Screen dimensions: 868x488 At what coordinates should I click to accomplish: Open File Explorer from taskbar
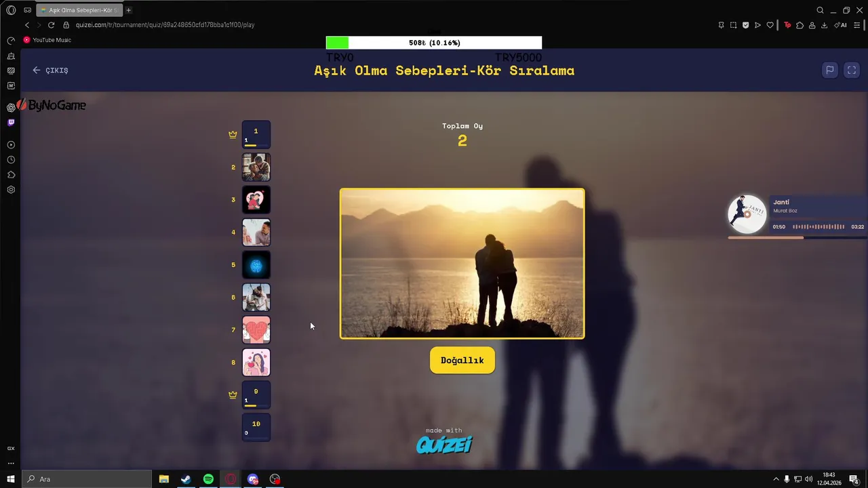164,479
